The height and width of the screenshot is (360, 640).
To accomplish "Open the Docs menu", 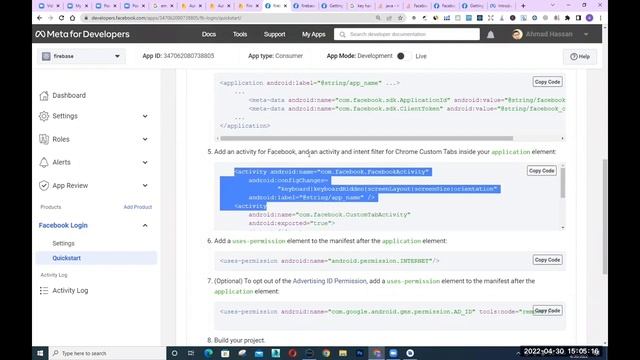I will pos(209,34).
